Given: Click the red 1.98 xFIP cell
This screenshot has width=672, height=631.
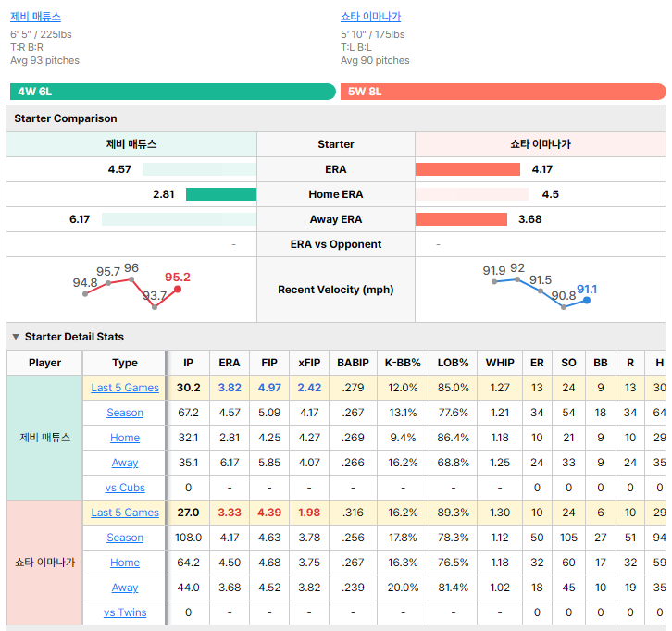Looking at the screenshot, I should point(309,513).
